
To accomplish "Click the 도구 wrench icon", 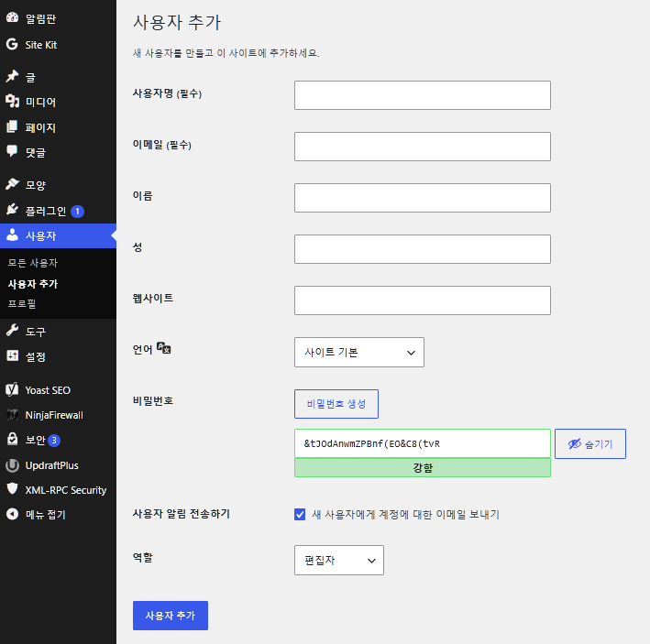I will (13, 331).
